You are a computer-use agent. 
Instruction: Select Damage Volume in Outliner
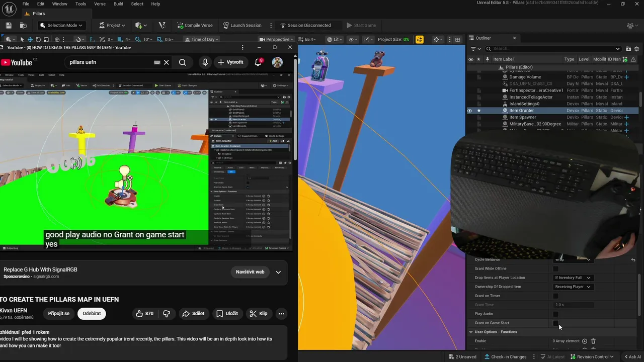525,77
